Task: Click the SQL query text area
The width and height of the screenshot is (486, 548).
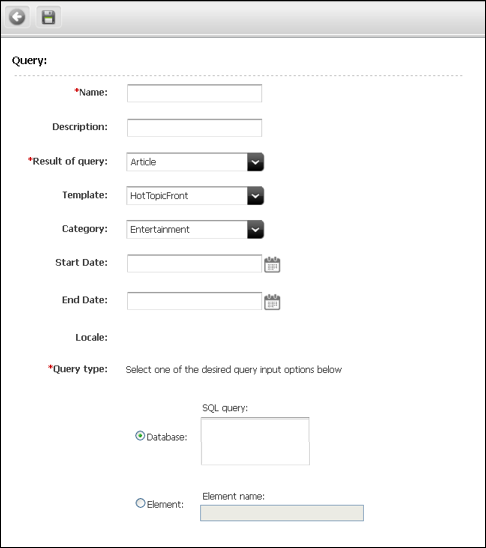Action: tap(255, 441)
